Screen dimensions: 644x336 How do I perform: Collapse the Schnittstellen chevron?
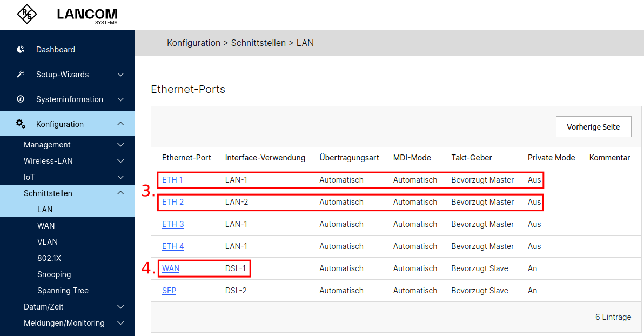(120, 193)
